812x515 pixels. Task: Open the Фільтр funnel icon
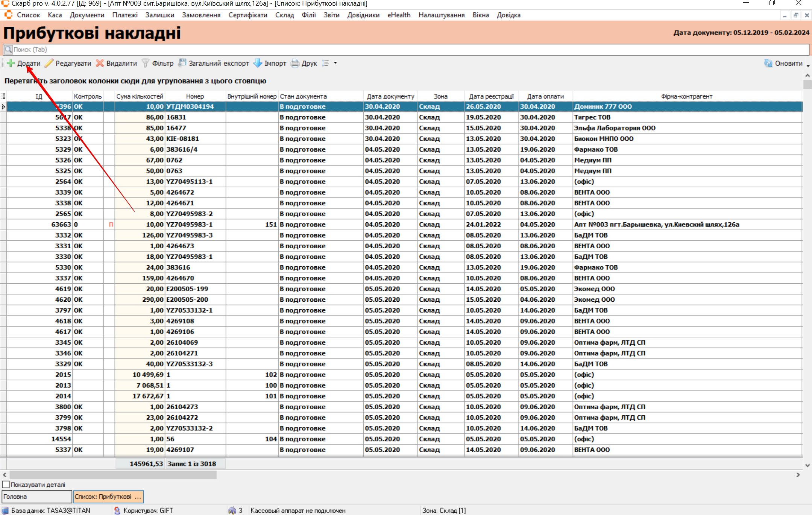145,63
